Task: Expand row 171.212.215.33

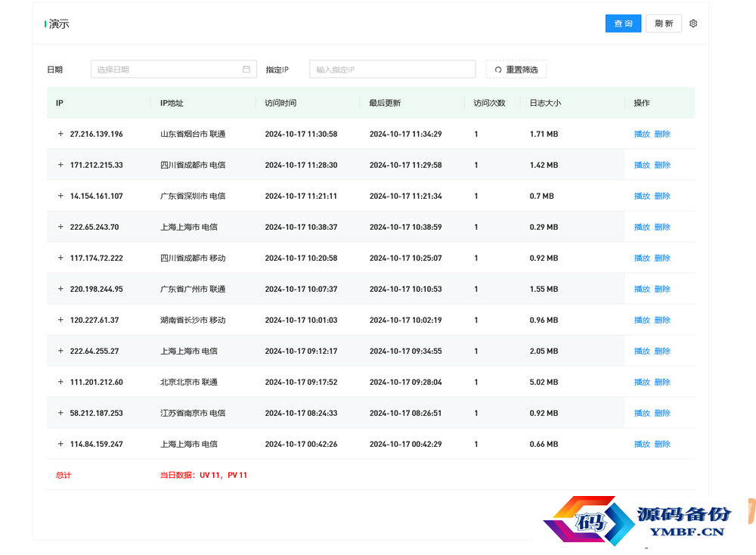Action: point(60,164)
